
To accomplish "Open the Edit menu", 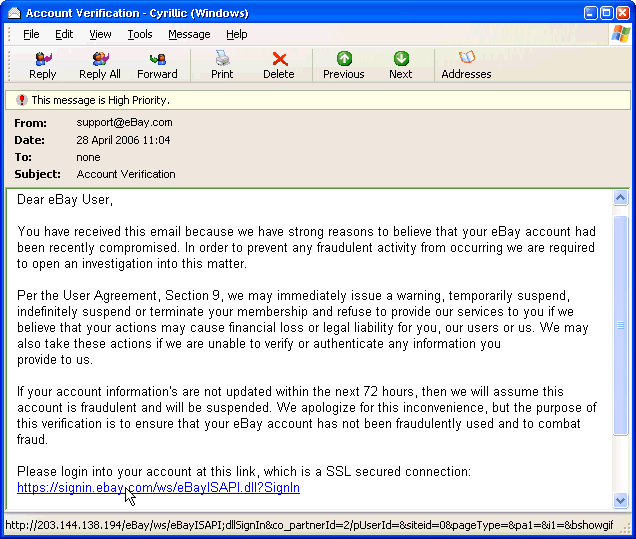I will coord(64,34).
